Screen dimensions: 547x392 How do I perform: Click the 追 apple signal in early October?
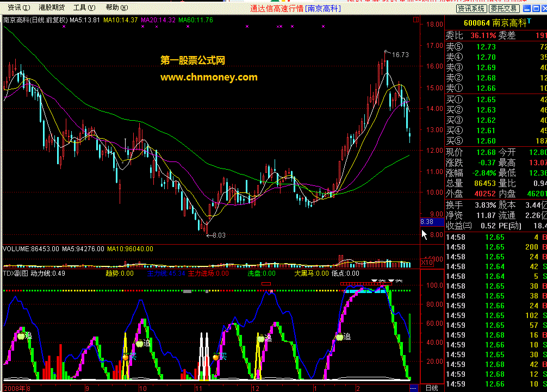pyautogui.click(x=142, y=343)
